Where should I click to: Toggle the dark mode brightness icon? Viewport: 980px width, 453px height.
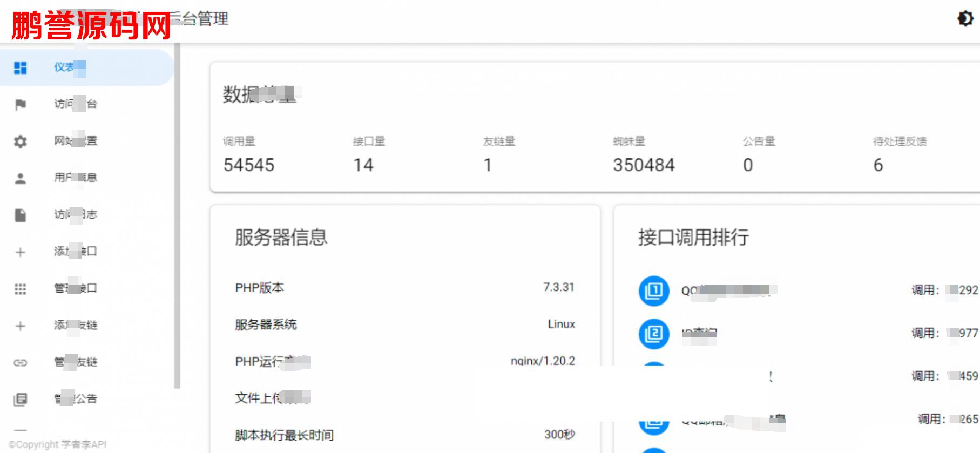(x=965, y=19)
